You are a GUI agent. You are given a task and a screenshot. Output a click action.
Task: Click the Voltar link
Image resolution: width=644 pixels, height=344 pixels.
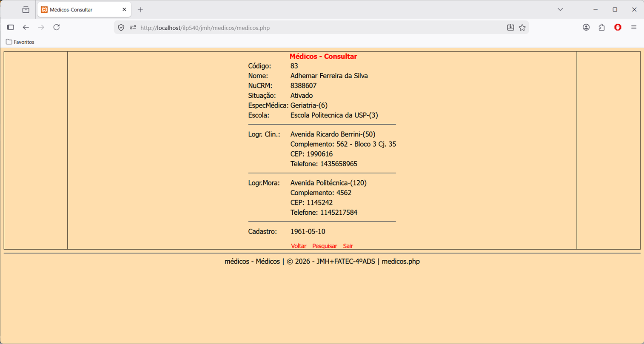(x=299, y=246)
